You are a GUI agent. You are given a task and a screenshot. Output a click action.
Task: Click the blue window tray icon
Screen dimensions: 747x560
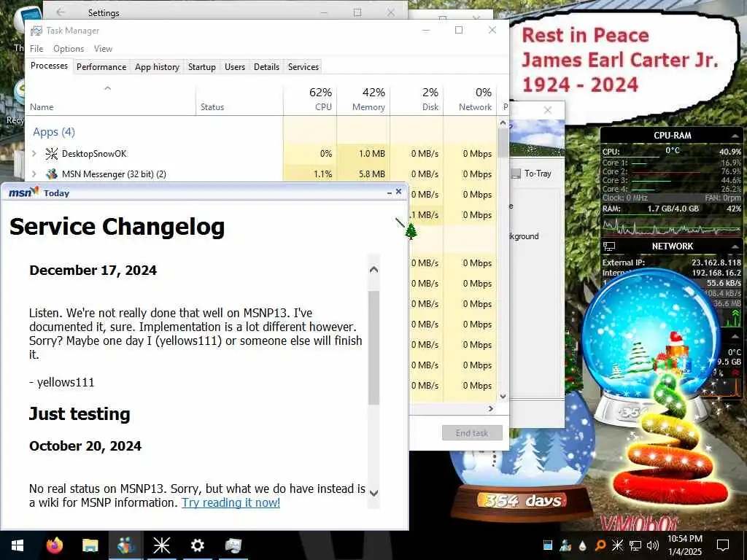tap(547, 545)
